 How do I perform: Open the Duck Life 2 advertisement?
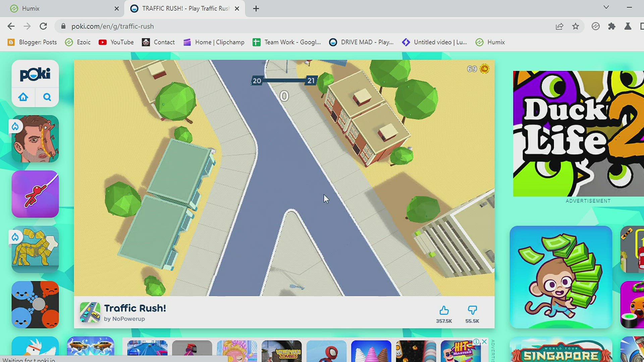coord(578,133)
